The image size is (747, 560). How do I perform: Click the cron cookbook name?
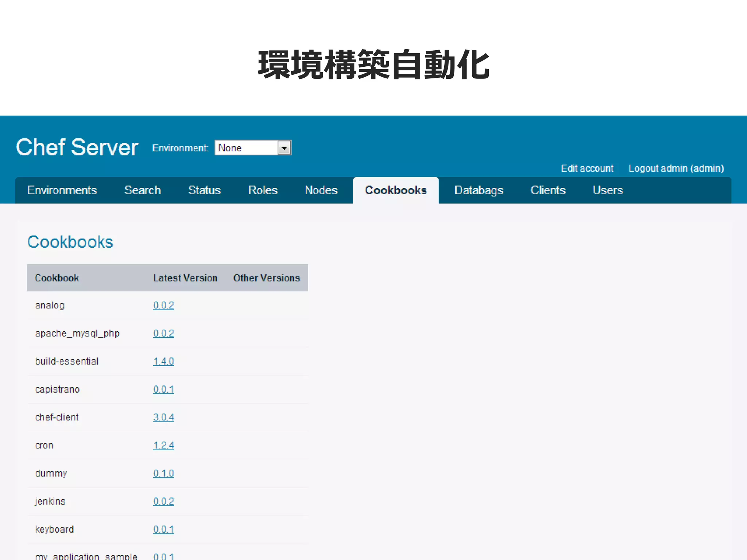click(44, 446)
